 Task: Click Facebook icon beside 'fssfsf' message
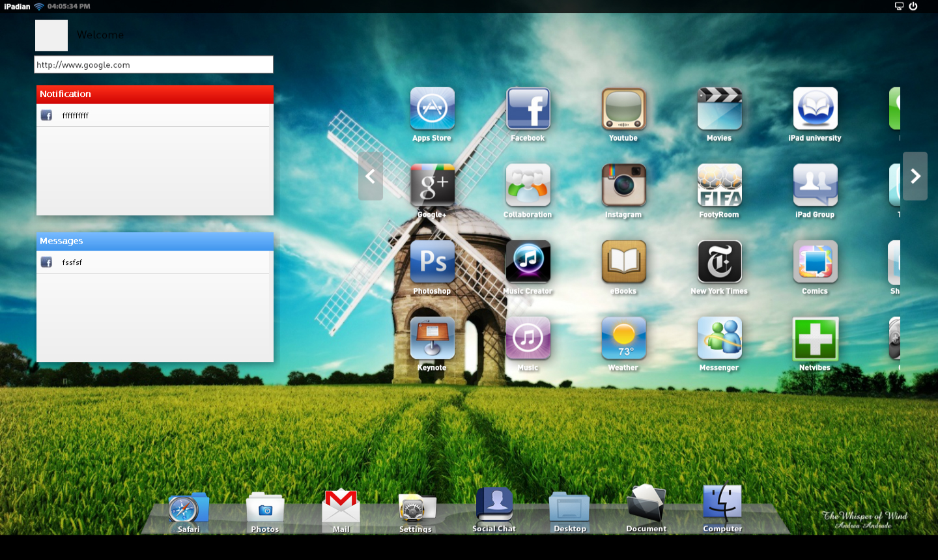click(46, 262)
